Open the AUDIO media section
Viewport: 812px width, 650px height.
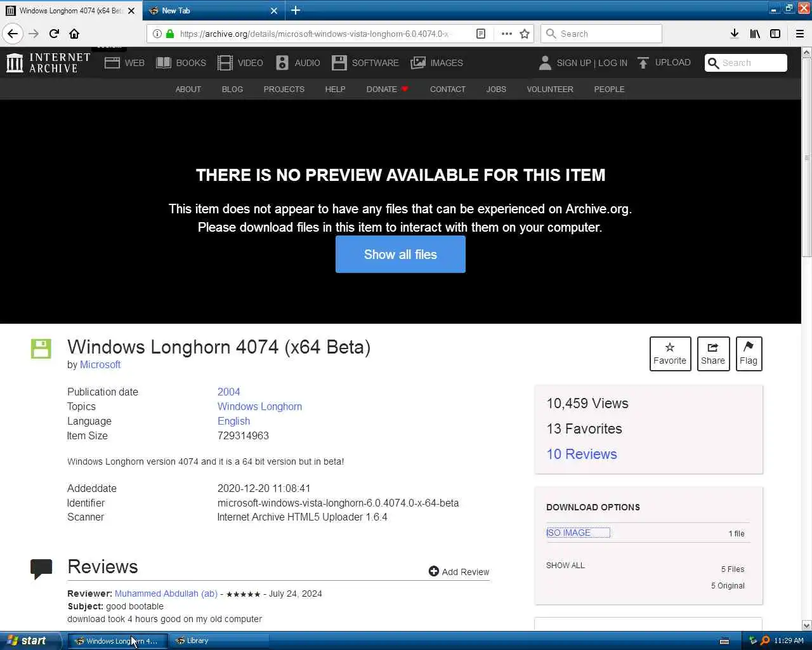pyautogui.click(x=298, y=63)
